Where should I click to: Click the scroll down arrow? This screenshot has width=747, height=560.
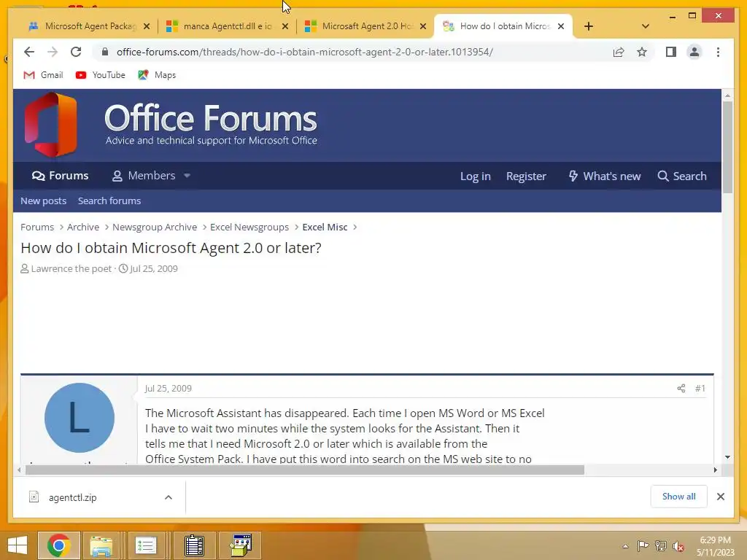pos(727,457)
